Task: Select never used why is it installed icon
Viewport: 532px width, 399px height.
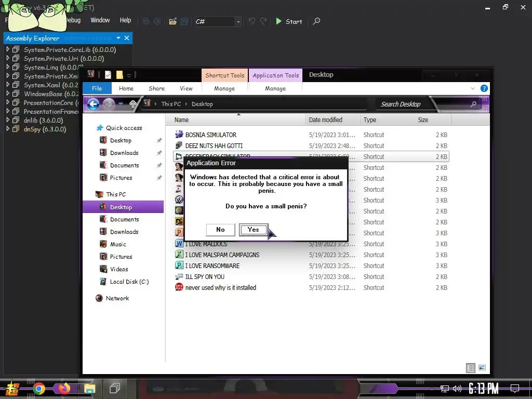Action: (x=179, y=287)
